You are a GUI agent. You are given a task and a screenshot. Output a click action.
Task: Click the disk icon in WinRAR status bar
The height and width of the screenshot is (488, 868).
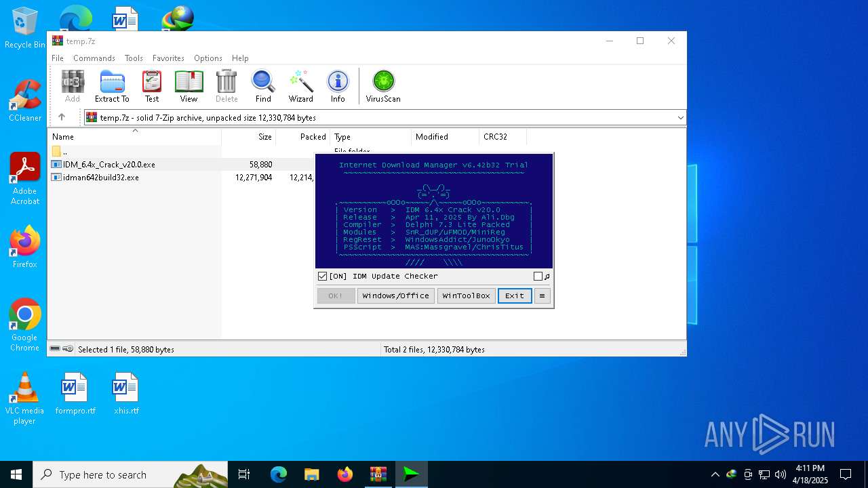point(55,349)
